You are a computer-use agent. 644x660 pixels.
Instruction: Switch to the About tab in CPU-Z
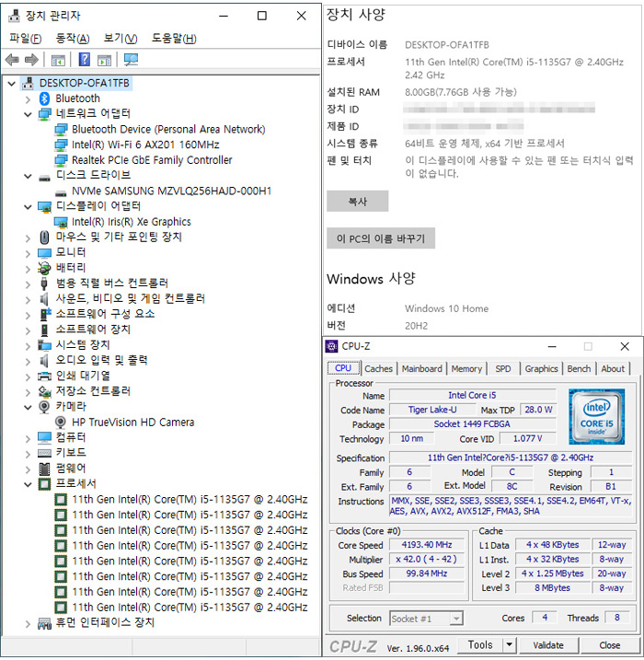point(613,369)
